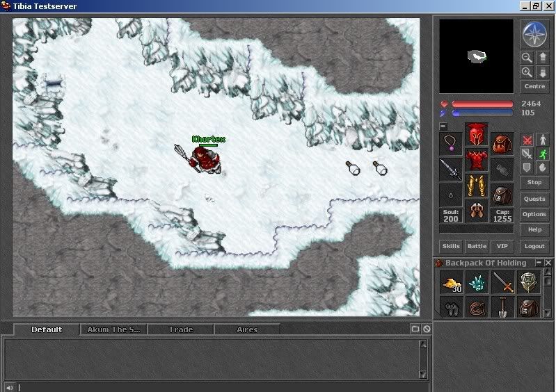Select the sword in weapon slot
The width and height of the screenshot is (556, 392).
pyautogui.click(x=451, y=170)
